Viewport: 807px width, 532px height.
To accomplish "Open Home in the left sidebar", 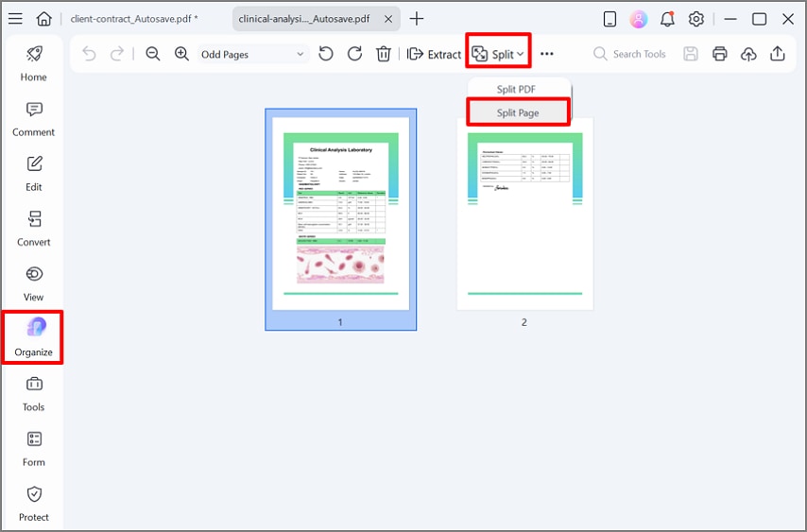I will [33, 64].
